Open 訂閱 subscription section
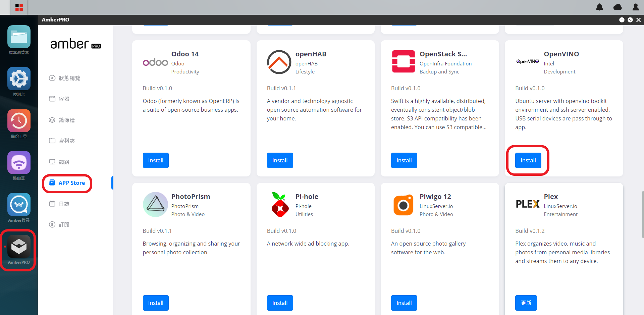The height and width of the screenshot is (315, 644). tap(59, 225)
